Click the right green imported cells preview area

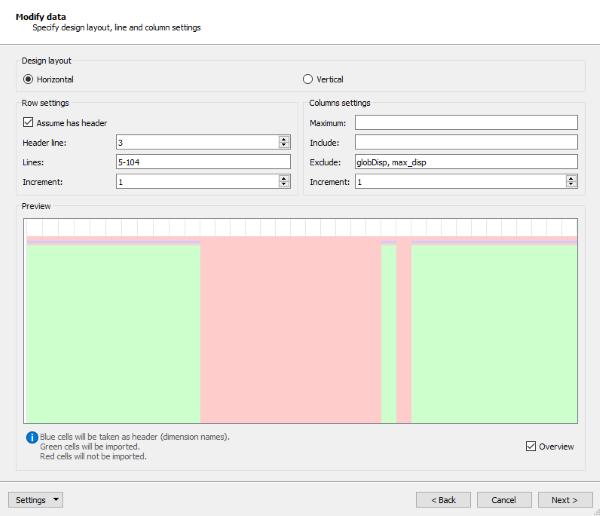494,334
